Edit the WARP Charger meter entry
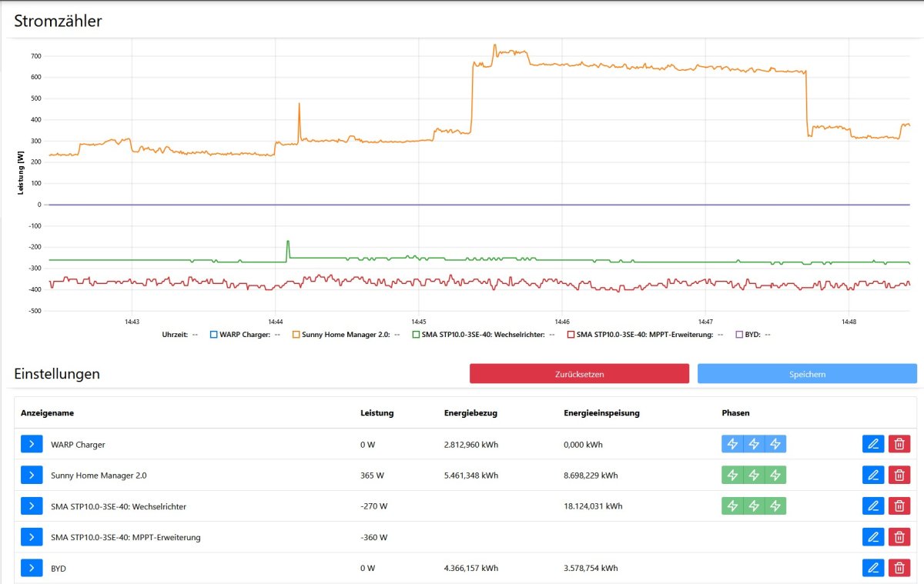The height and width of the screenshot is (584, 924). [x=873, y=444]
